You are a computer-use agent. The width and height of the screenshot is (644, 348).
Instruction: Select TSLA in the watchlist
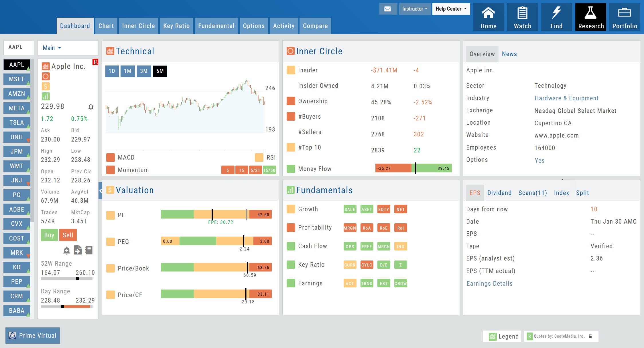[x=17, y=123]
